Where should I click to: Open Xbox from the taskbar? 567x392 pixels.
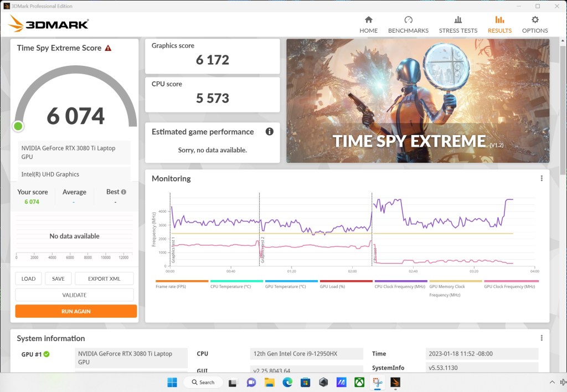[359, 382]
